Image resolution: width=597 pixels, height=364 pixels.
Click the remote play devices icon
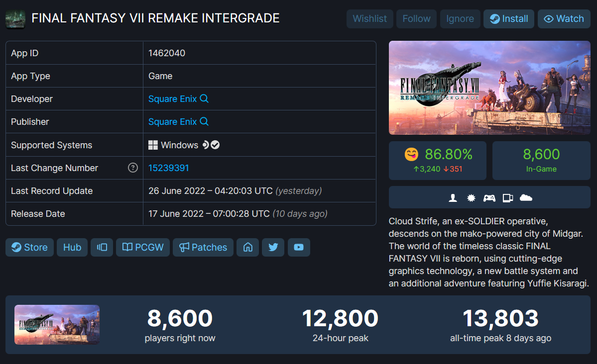508,198
